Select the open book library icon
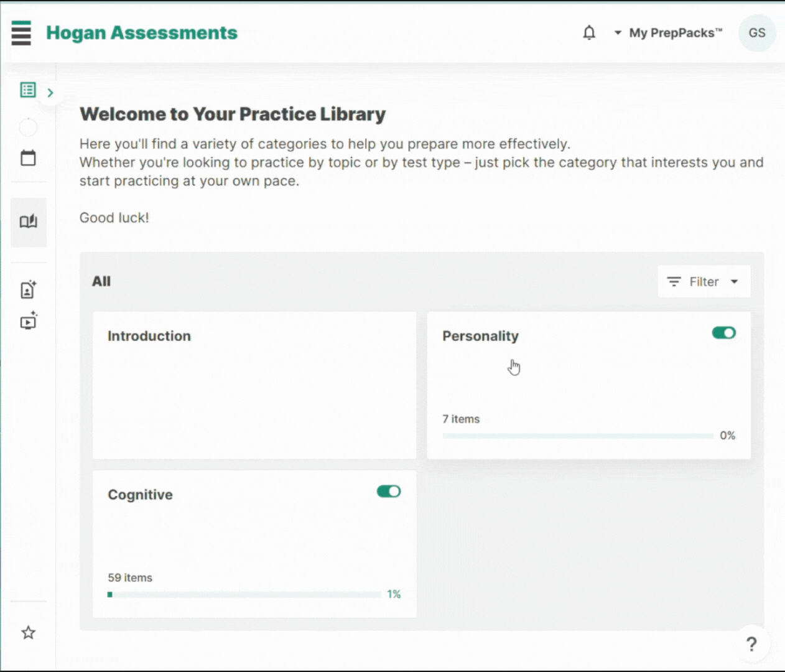 pyautogui.click(x=28, y=222)
